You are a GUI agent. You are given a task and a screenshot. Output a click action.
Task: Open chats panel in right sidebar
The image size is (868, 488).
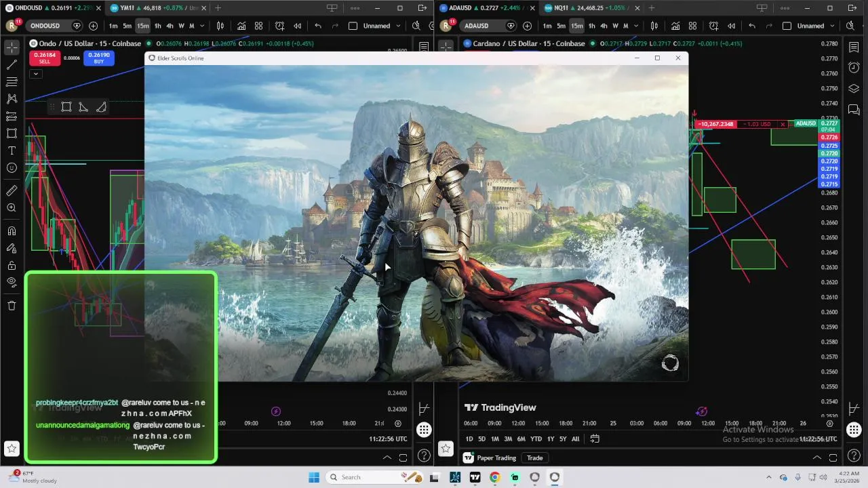854,110
